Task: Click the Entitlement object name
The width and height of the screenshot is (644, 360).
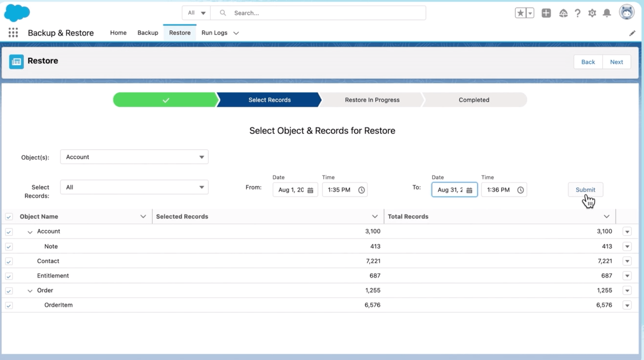Action: (53, 276)
